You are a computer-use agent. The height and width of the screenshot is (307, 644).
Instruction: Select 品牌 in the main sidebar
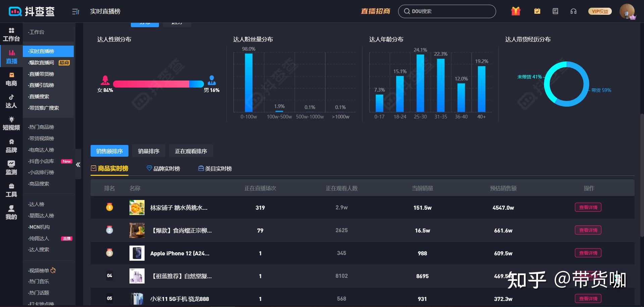pos(11,146)
